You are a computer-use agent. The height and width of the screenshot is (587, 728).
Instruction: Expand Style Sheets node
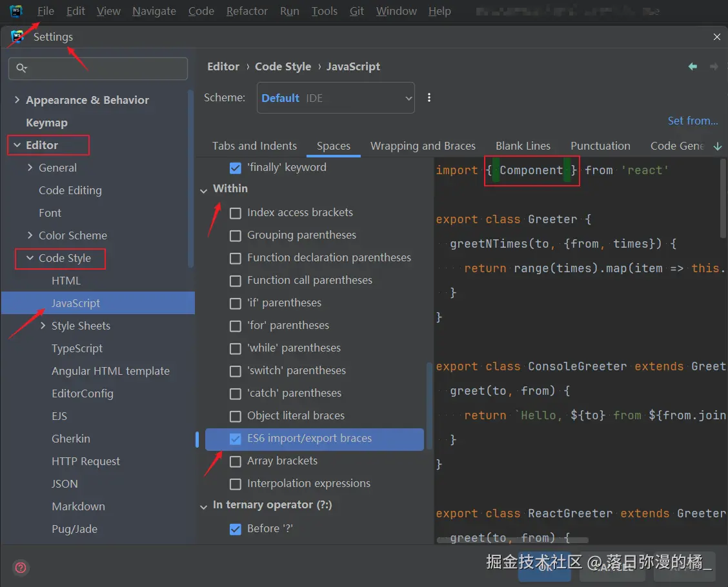click(x=43, y=326)
